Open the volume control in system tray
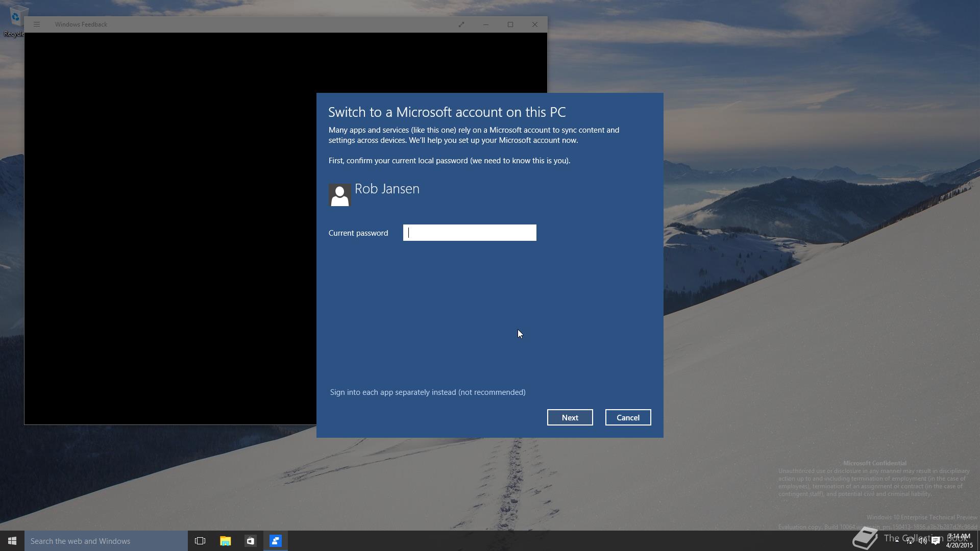Viewport: 980px width, 551px height. (923, 541)
